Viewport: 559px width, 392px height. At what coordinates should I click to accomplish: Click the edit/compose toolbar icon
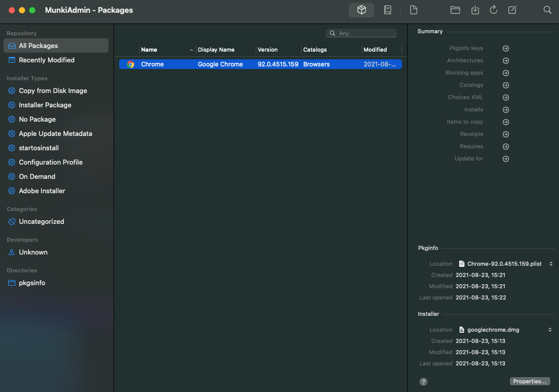[512, 10]
